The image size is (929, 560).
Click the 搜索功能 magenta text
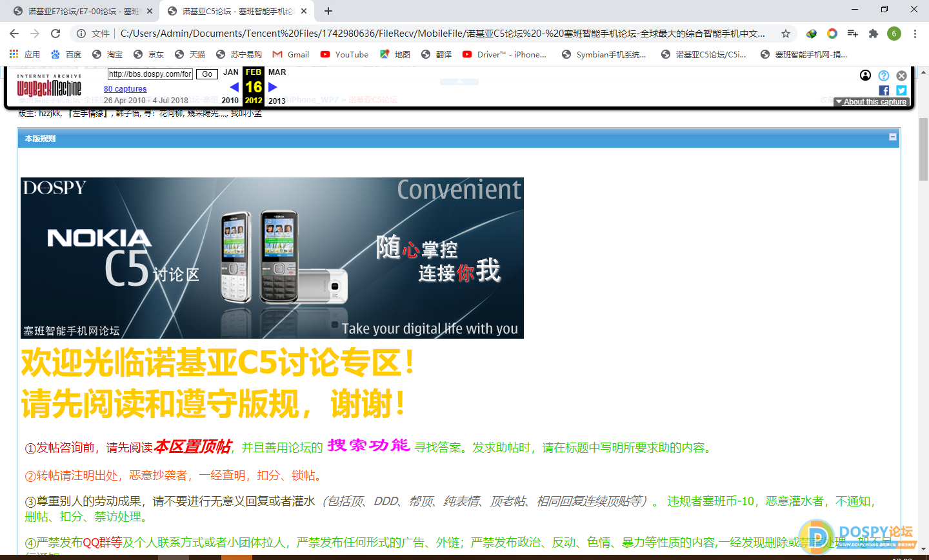point(368,445)
